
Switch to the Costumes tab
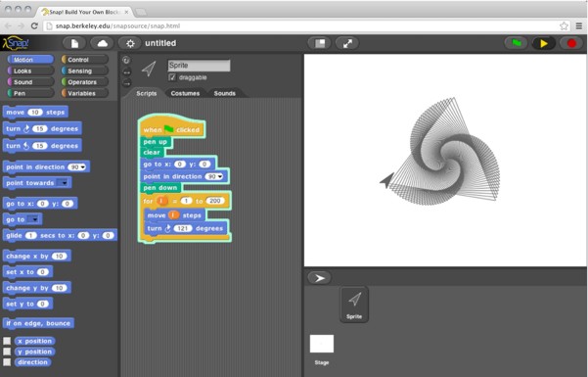coord(185,93)
